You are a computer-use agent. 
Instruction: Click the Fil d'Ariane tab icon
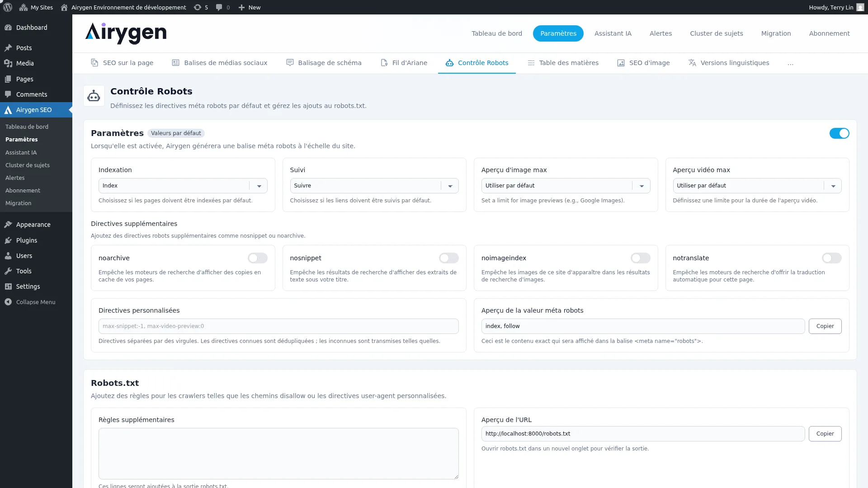click(x=384, y=63)
